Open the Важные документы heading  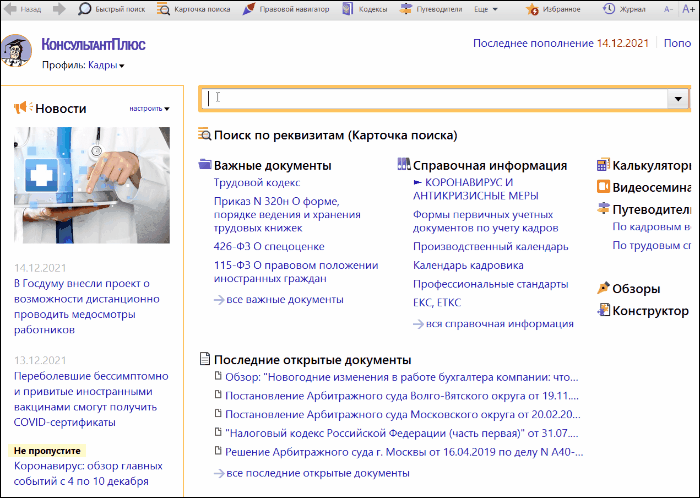click(x=273, y=166)
